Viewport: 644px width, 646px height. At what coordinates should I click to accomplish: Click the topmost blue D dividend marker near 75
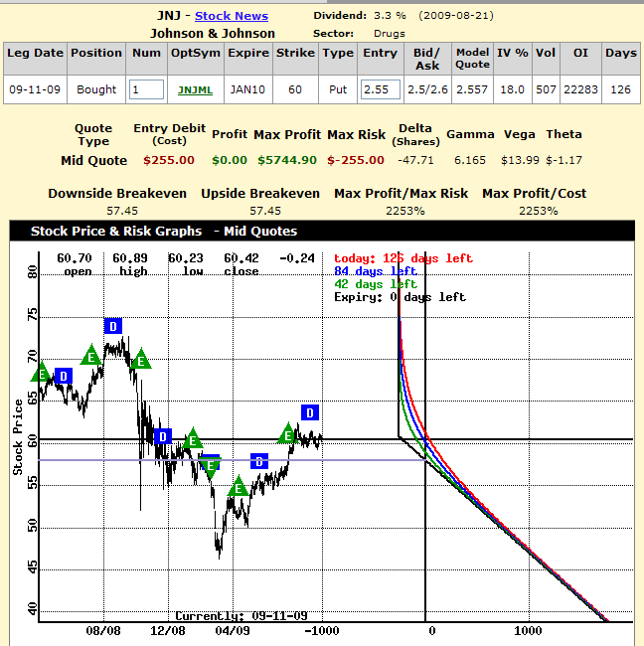pyautogui.click(x=113, y=326)
